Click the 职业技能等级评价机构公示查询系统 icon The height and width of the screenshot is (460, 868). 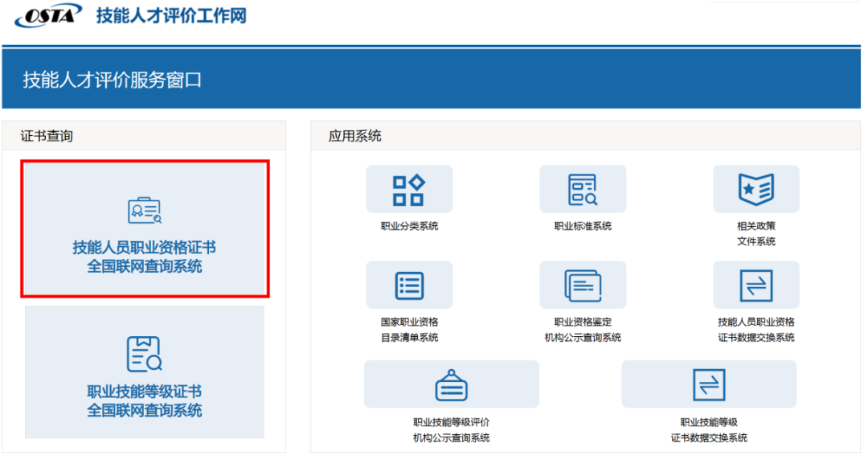coord(451,384)
